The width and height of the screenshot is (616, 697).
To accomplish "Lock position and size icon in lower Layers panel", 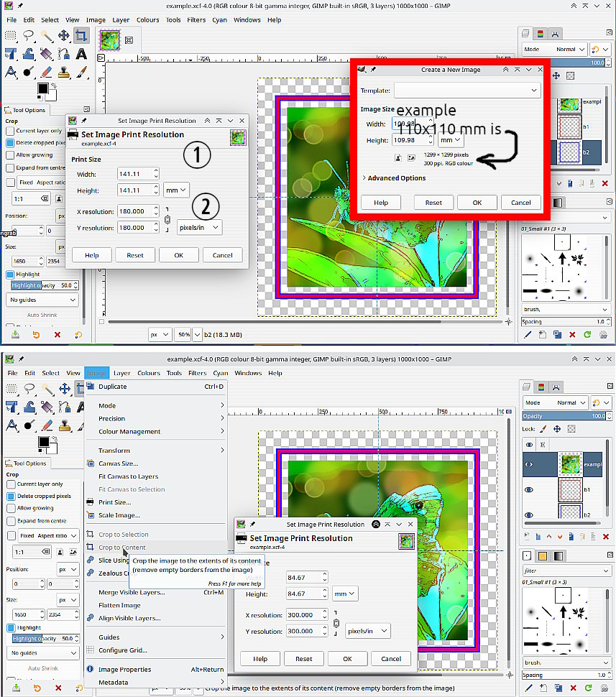I will 557,429.
